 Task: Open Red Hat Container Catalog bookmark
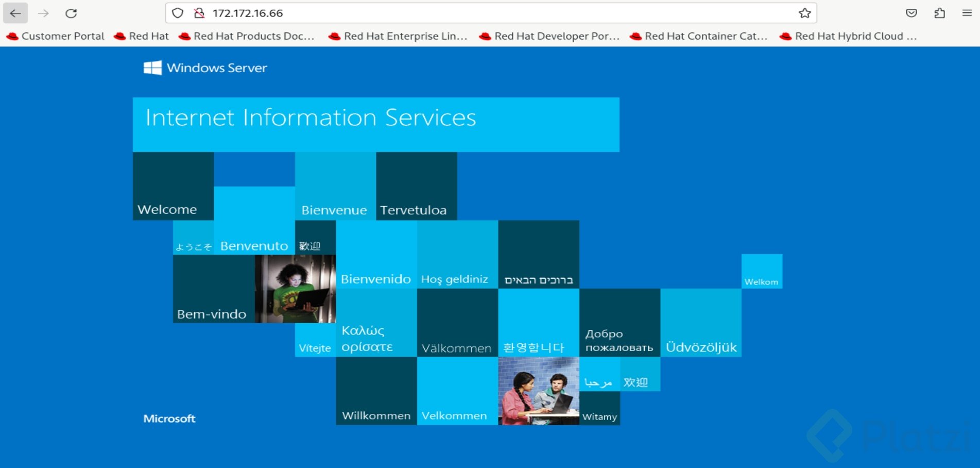[699, 36]
